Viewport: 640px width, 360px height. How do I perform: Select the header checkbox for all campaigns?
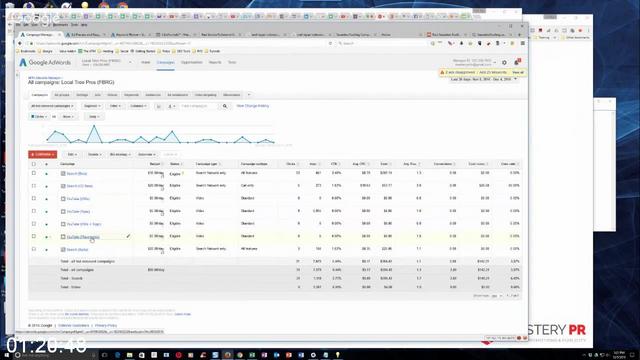coord(34,164)
